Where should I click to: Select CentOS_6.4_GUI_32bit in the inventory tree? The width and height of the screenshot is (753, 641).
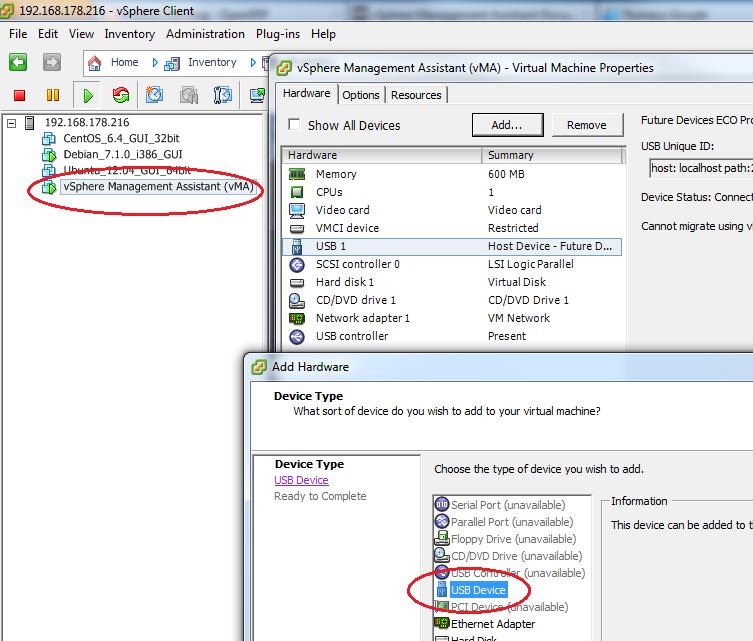tap(121, 138)
